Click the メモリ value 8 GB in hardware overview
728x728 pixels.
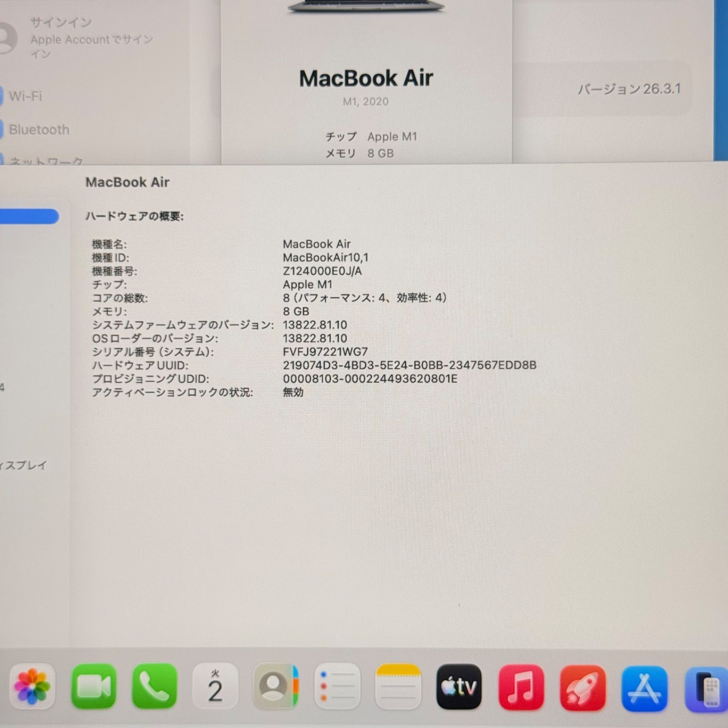(x=296, y=311)
